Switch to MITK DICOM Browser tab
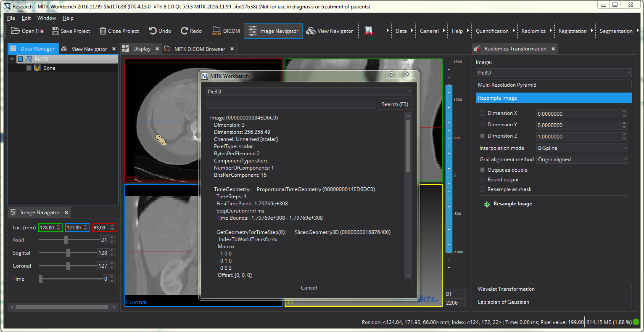Viewport: 644px width, 332px height. 200,49
